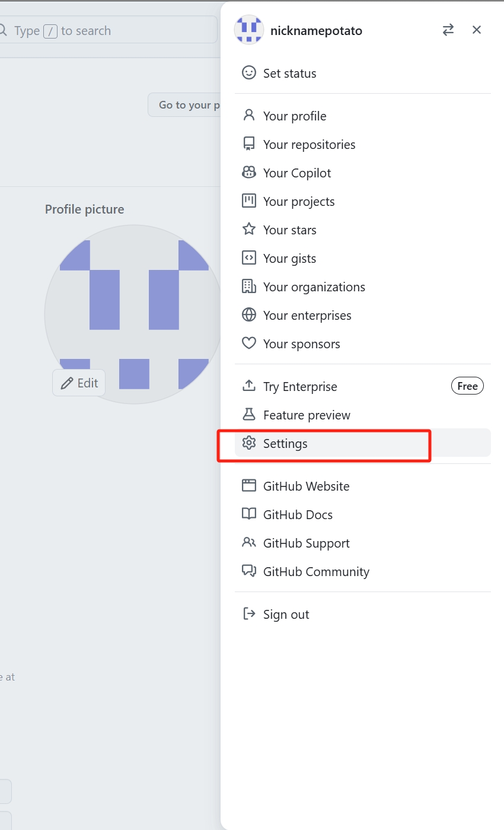Click the account switcher arrows icon
Image resolution: width=504 pixels, height=830 pixels.
(448, 30)
